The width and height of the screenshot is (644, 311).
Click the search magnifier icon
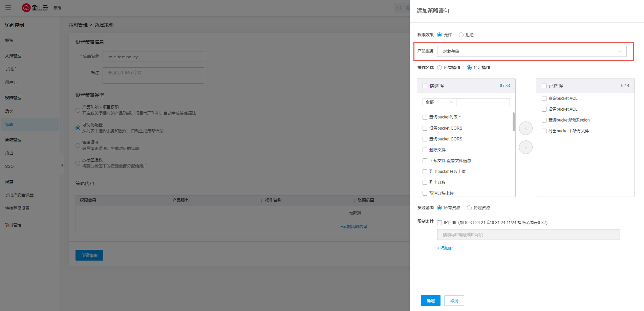(399, 8)
